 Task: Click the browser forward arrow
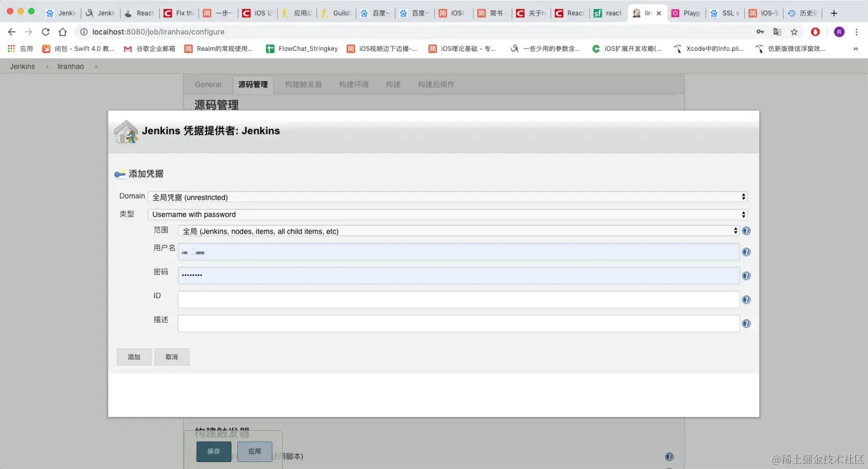pos(28,32)
